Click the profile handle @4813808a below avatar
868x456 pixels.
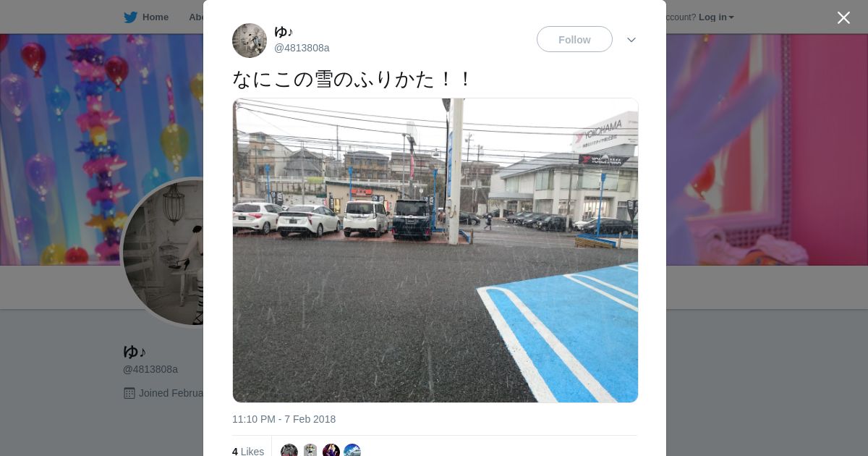150,369
